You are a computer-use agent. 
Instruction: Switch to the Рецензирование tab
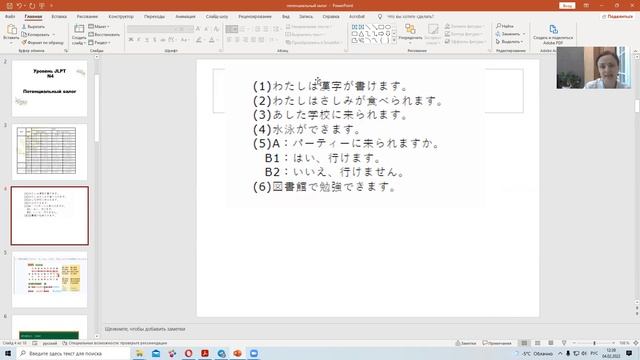click(255, 17)
